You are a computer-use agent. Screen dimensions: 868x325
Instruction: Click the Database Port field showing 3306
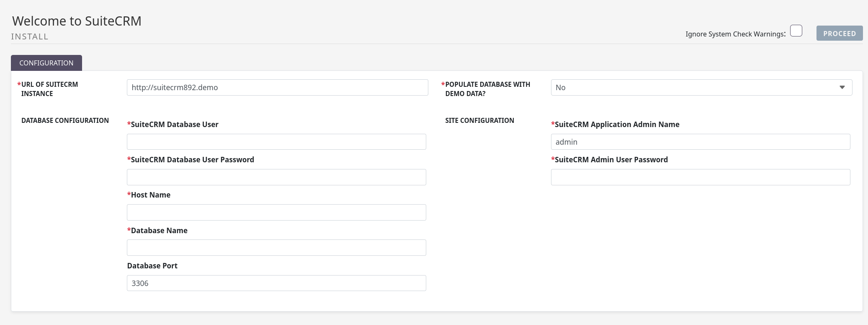(276, 283)
